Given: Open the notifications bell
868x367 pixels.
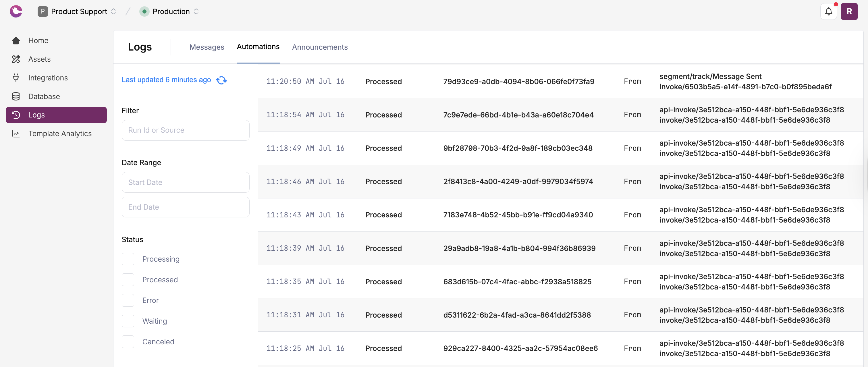Looking at the screenshot, I should click(x=829, y=11).
